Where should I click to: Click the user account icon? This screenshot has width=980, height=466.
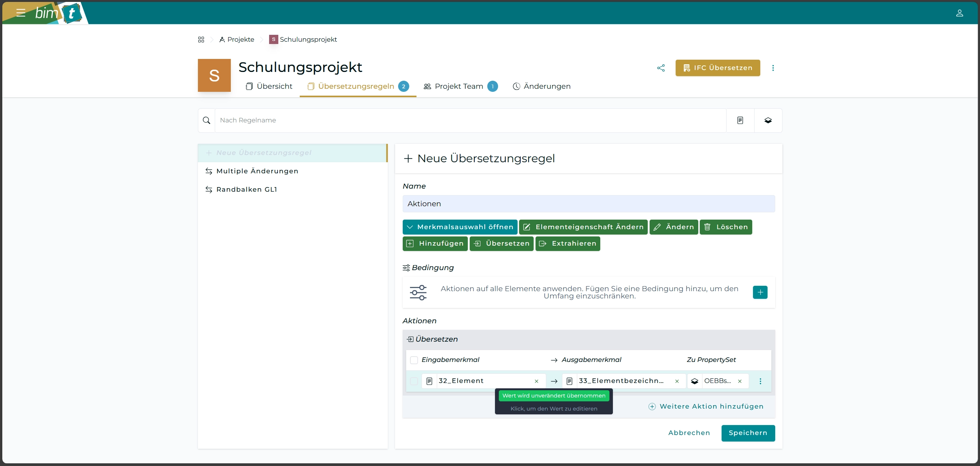pyautogui.click(x=959, y=13)
